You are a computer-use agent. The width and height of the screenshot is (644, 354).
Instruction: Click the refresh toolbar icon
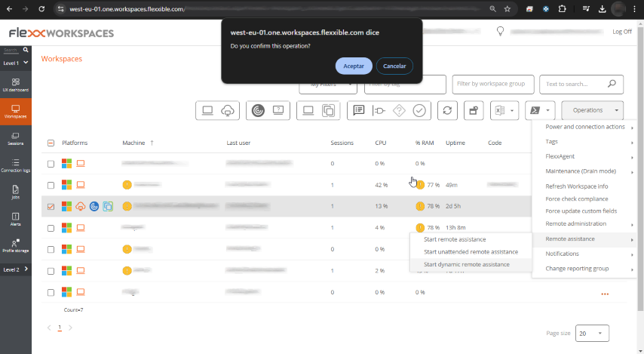coord(447,110)
